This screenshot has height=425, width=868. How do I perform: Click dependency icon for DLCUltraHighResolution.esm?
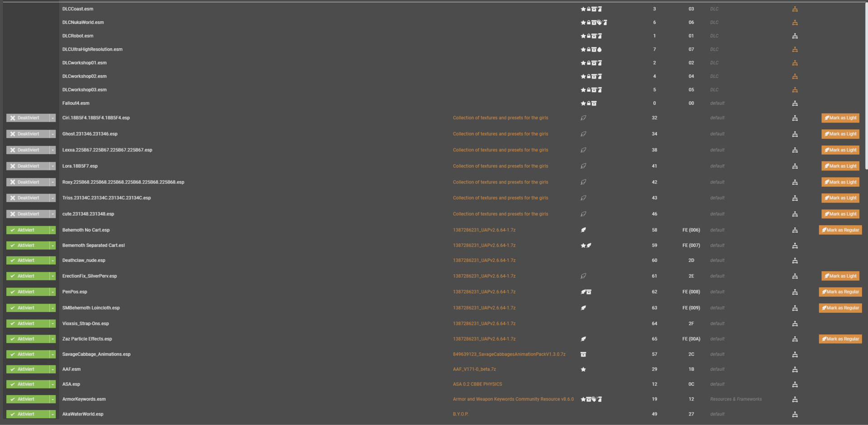(795, 50)
